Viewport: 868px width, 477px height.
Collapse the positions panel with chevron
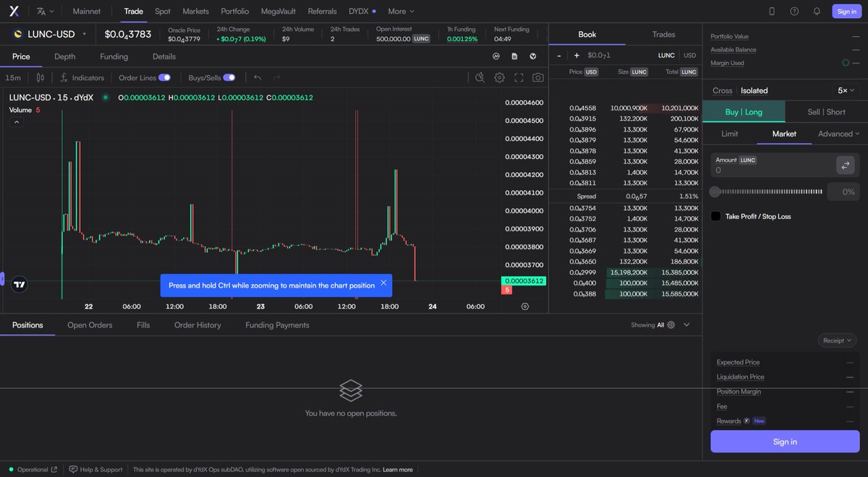click(687, 325)
